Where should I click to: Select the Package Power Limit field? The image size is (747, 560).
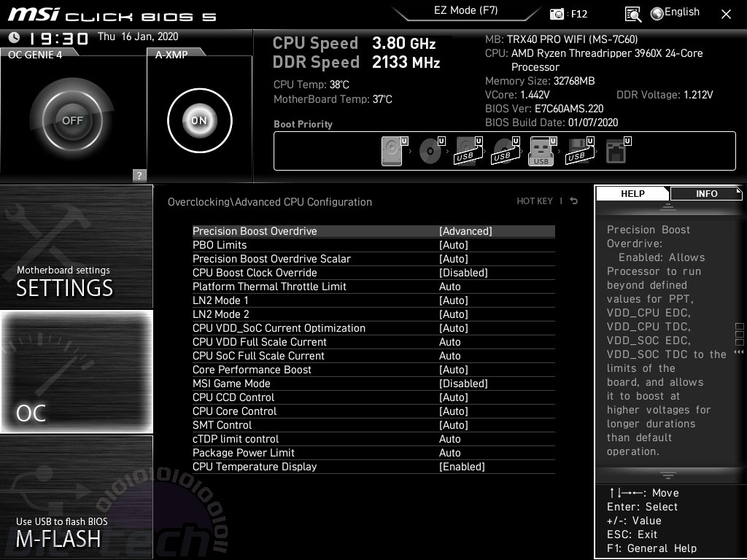pos(373,452)
